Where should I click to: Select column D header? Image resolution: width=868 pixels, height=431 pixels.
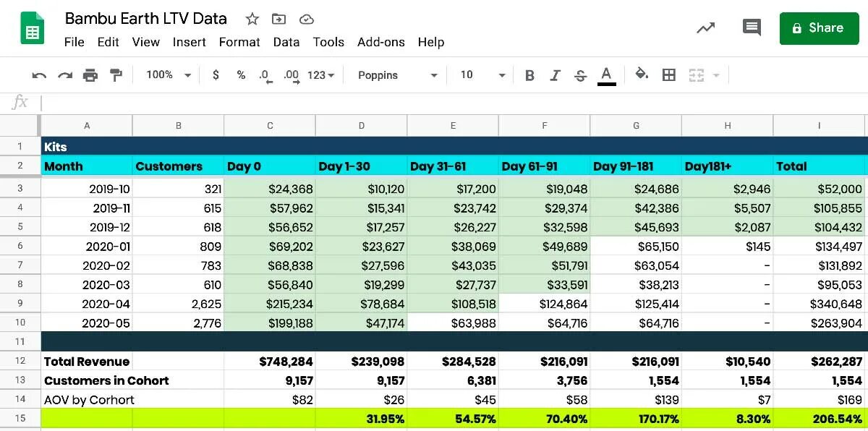pyautogui.click(x=362, y=126)
